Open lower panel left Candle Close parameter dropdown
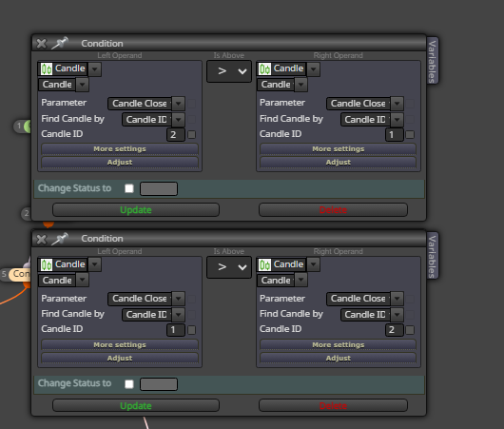Screen dimensions: 504x429 tap(179, 299)
